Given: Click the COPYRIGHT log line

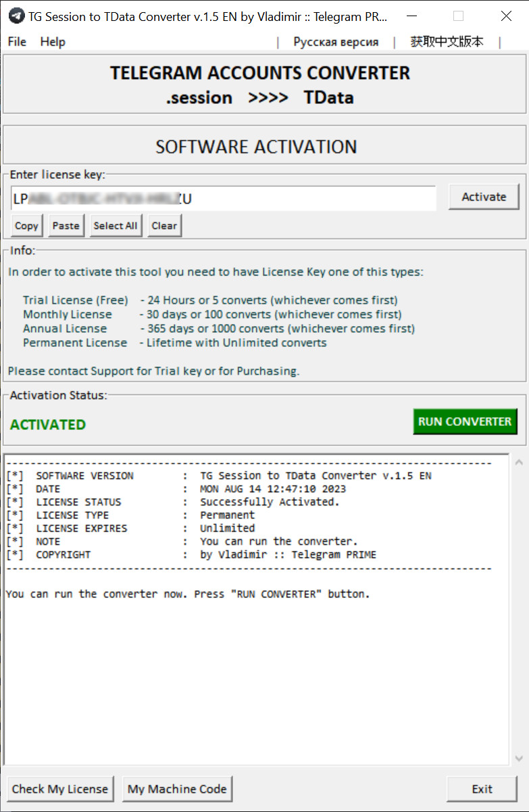Looking at the screenshot, I should click(x=191, y=555).
